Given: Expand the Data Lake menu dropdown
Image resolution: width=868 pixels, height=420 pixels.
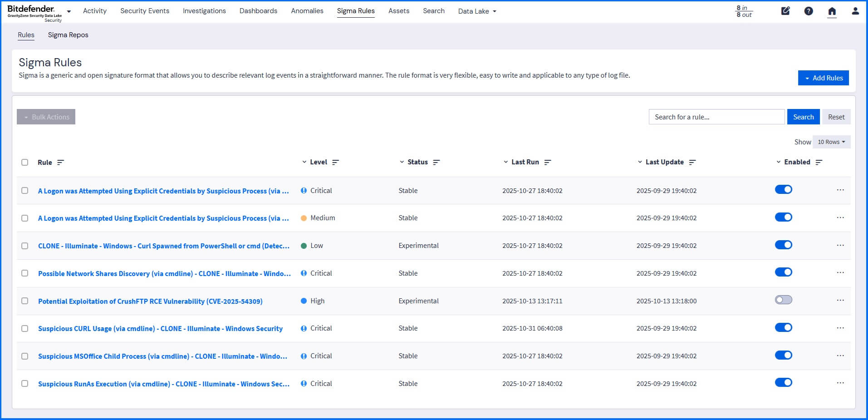Looking at the screenshot, I should click(477, 11).
